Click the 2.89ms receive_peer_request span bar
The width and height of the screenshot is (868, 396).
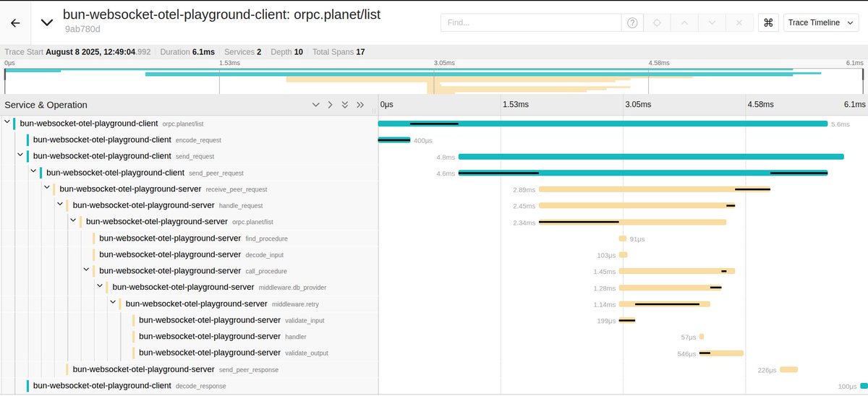[655, 189]
